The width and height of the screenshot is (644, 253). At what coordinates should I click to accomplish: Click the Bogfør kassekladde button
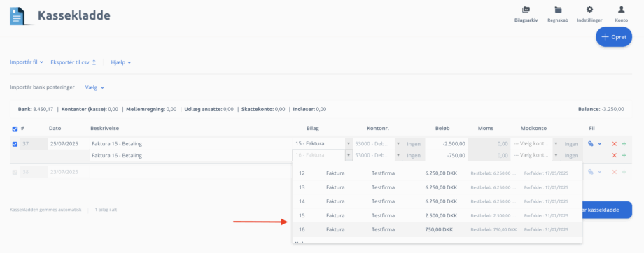click(x=607, y=210)
